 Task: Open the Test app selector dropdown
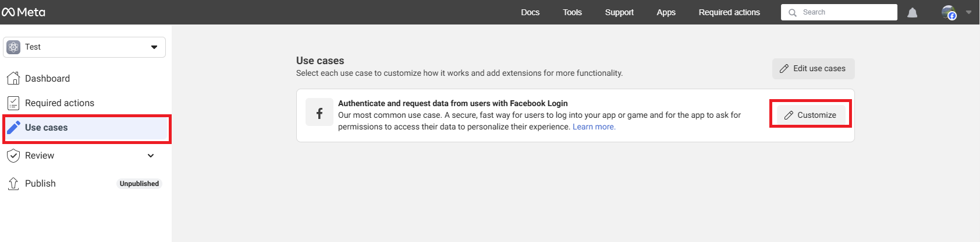(84, 47)
